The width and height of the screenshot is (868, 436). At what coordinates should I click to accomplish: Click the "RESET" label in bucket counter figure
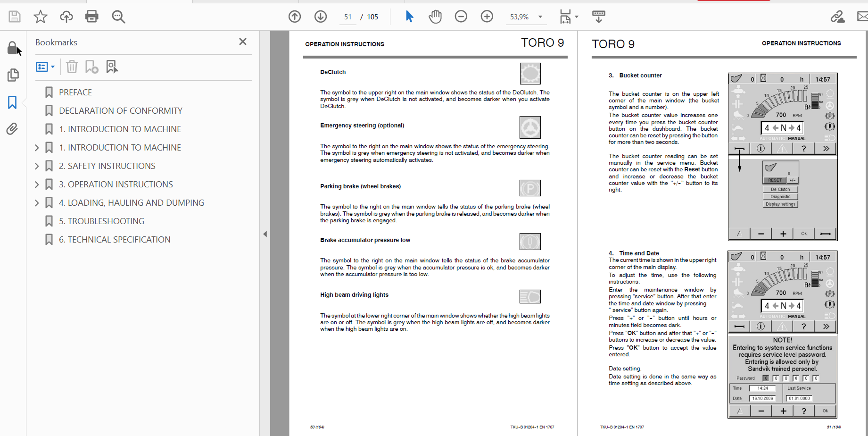(x=775, y=180)
